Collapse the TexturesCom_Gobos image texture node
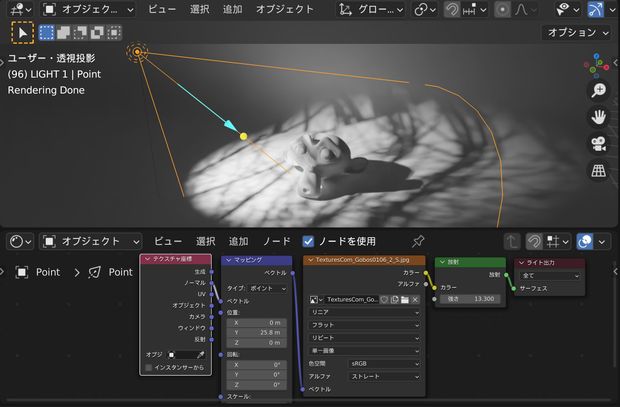 tap(310, 260)
